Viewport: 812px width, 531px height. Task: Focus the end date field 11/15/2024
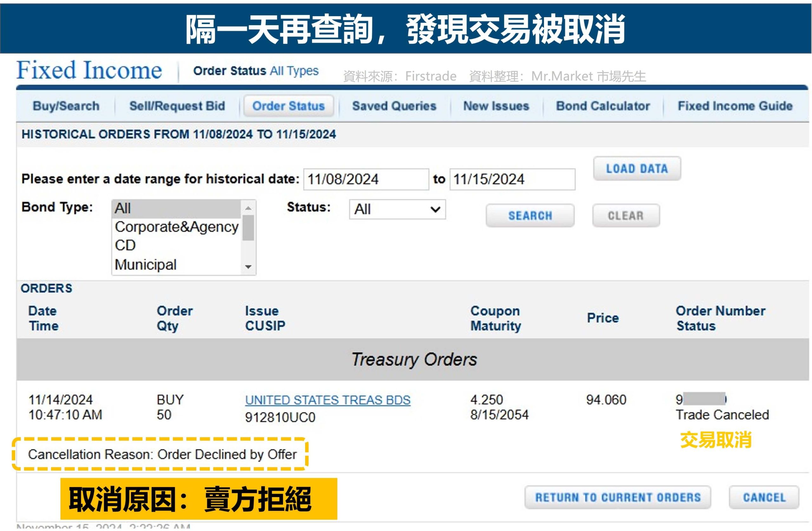click(513, 179)
